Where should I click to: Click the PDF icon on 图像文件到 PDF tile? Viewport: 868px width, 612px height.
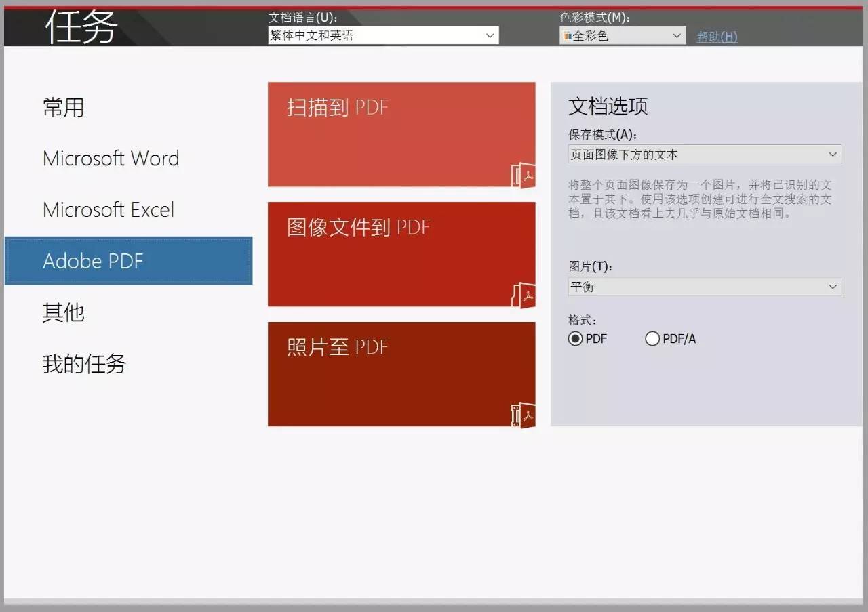click(x=523, y=295)
